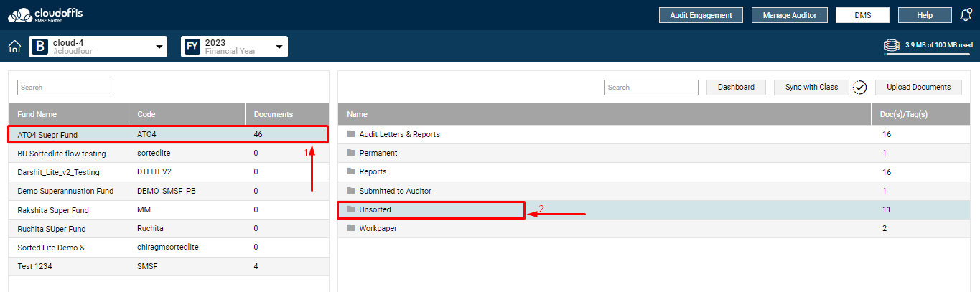980x292 pixels.
Task: Click the cloudoffis logo
Action: pos(39,14)
